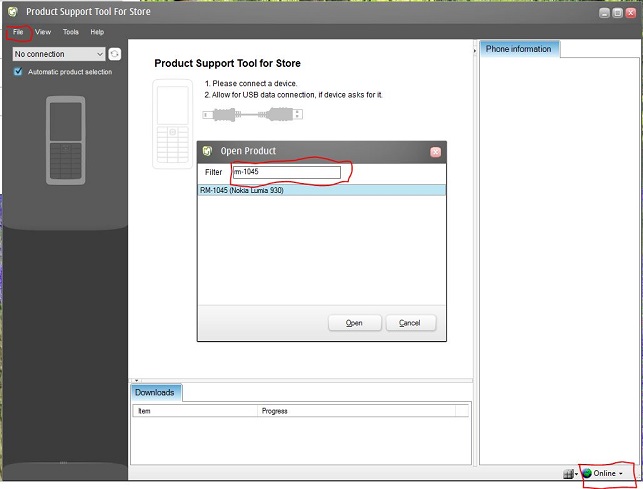Close the Open Product dialog

click(x=435, y=151)
